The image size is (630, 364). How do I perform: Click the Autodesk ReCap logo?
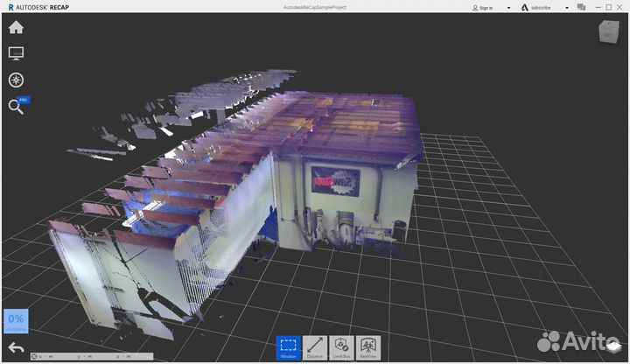(x=38, y=7)
